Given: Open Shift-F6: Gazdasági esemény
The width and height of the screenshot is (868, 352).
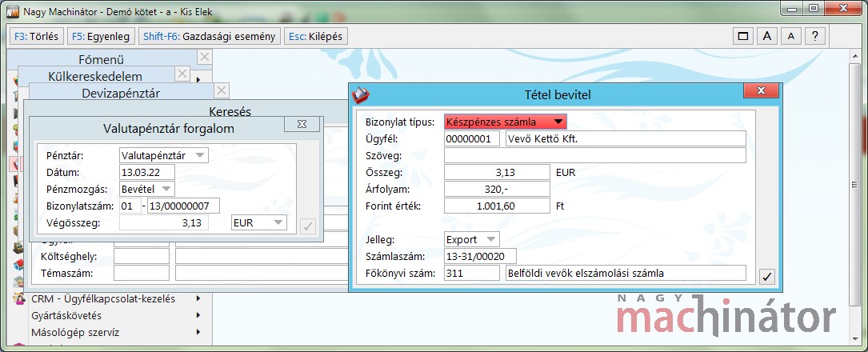Looking at the screenshot, I should pos(210,37).
